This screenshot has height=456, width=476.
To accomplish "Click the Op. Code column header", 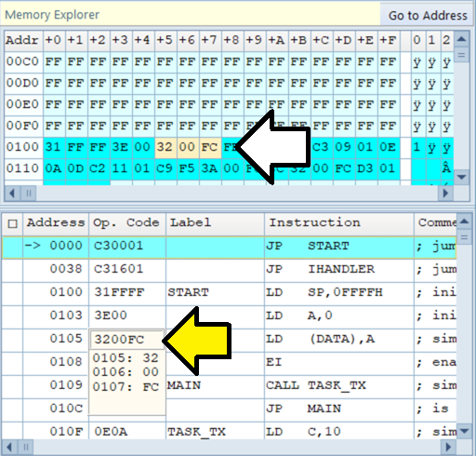I will pyautogui.click(x=127, y=222).
